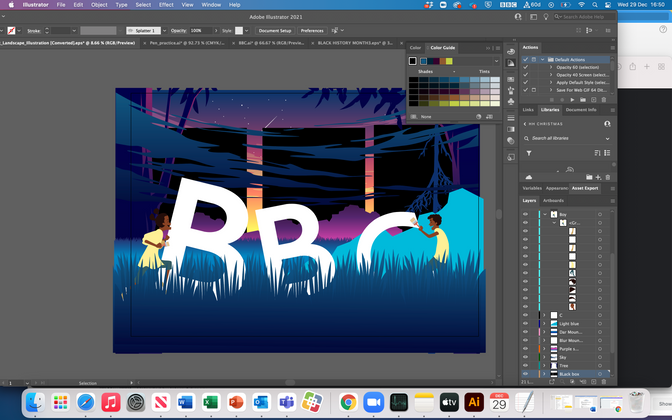This screenshot has height=420, width=672.
Task: Toggle visibility of the Light blue layer
Action: (525, 325)
